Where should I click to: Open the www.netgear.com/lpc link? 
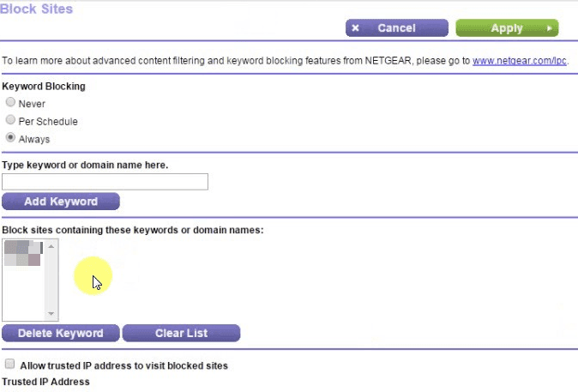tap(519, 62)
